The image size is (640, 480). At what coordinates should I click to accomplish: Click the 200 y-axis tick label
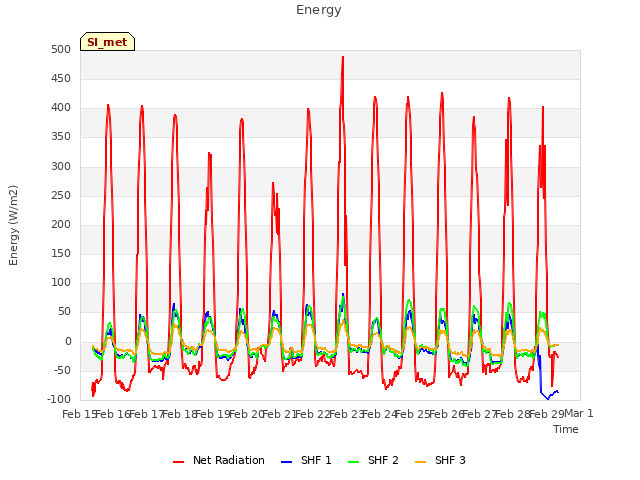61,225
